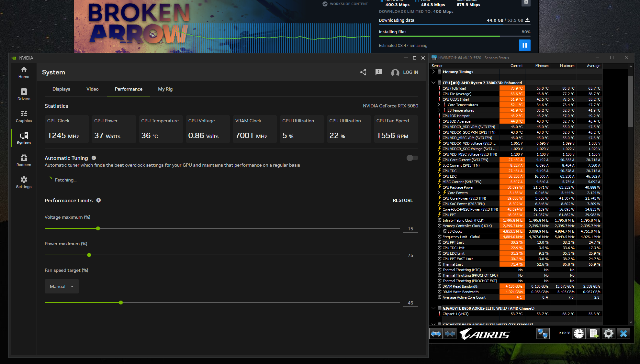Click the Power maximum slider handle
Image resolution: width=640 pixels, height=364 pixels.
[89, 255]
